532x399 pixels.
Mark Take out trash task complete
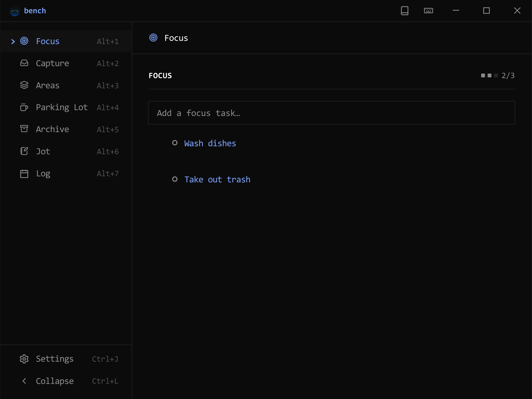coord(175,179)
